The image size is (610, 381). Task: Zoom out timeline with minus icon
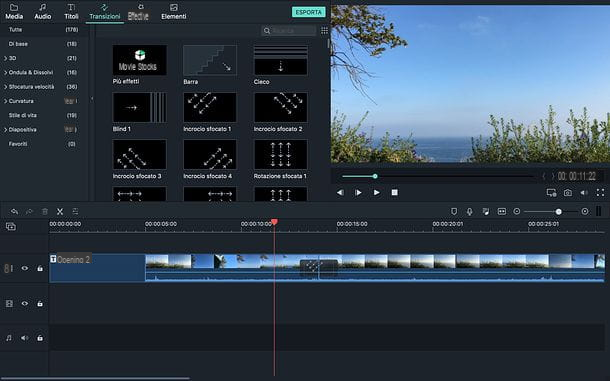pyautogui.click(x=517, y=211)
